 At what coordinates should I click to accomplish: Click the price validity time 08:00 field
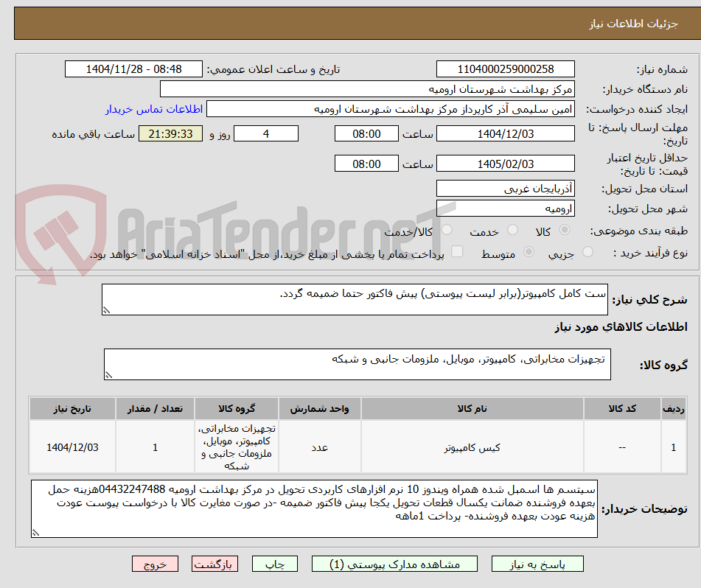[366, 164]
